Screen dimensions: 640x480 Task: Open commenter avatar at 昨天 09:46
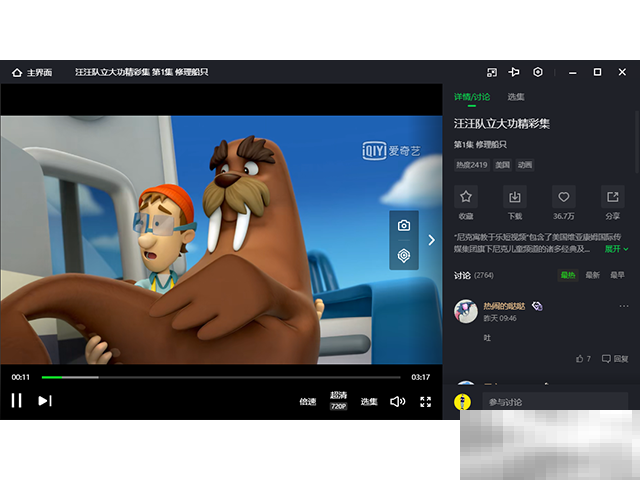(466, 311)
